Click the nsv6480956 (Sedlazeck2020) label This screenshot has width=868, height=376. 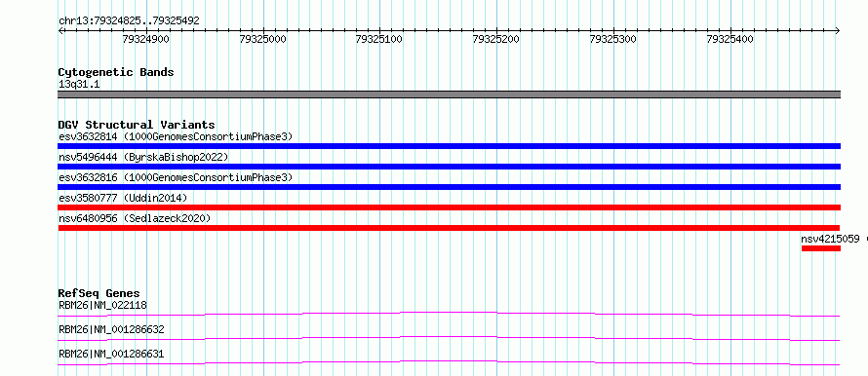[135, 218]
